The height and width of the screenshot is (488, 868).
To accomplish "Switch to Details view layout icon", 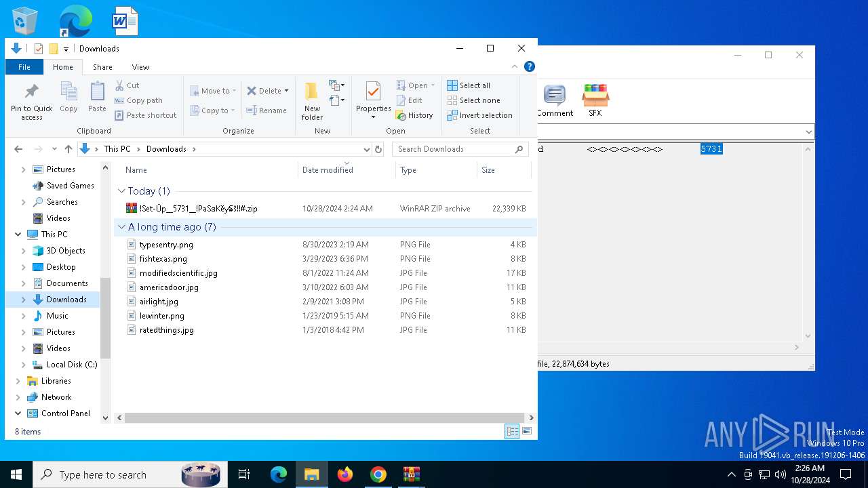I will click(x=513, y=431).
